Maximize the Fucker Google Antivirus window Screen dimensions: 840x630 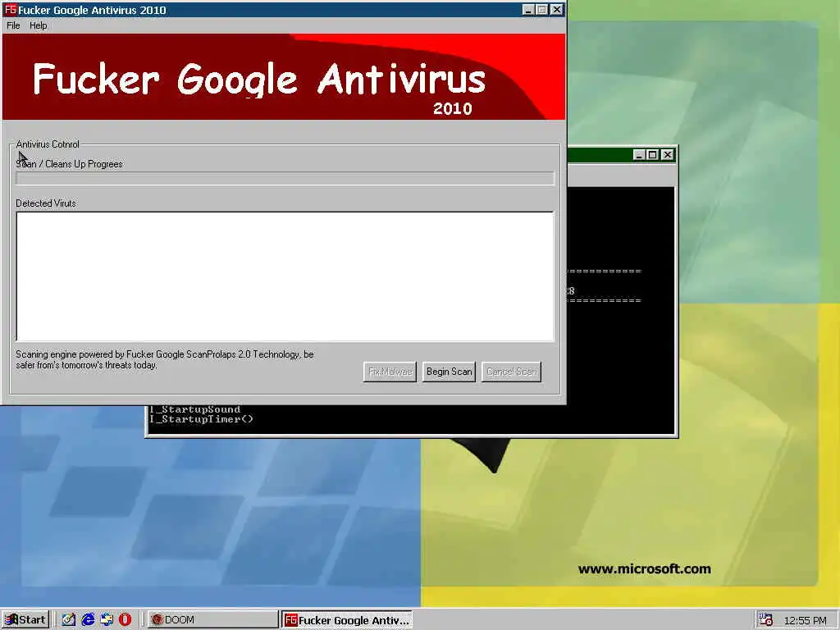tap(542, 10)
